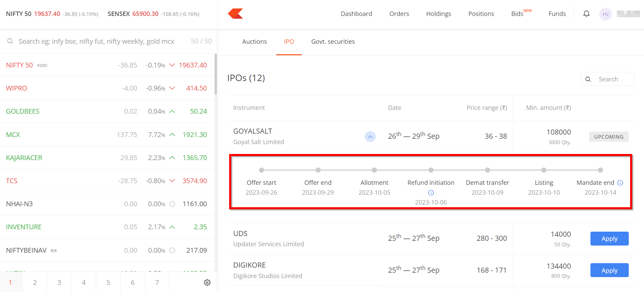The width and height of the screenshot is (644, 292).
Task: Click the MCX up arrow indicator
Action: coord(172,135)
